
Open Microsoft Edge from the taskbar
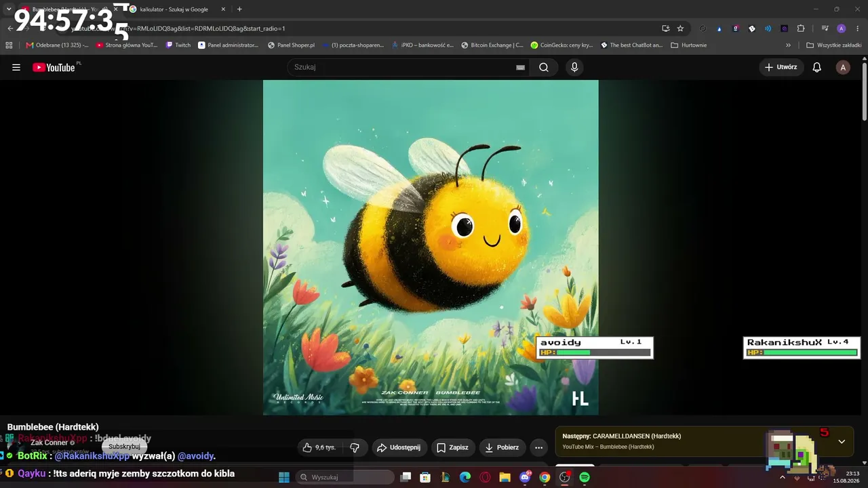[x=465, y=477]
